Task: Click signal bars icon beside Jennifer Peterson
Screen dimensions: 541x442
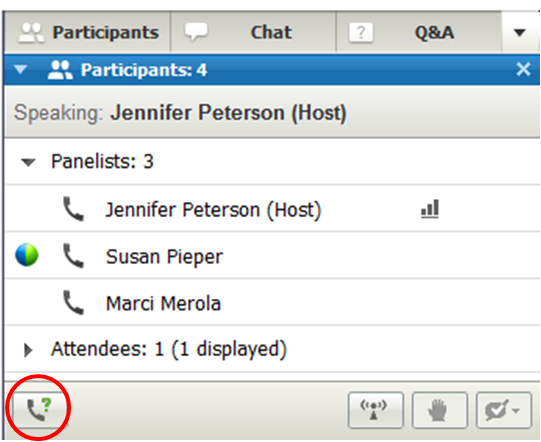Action: (x=430, y=209)
